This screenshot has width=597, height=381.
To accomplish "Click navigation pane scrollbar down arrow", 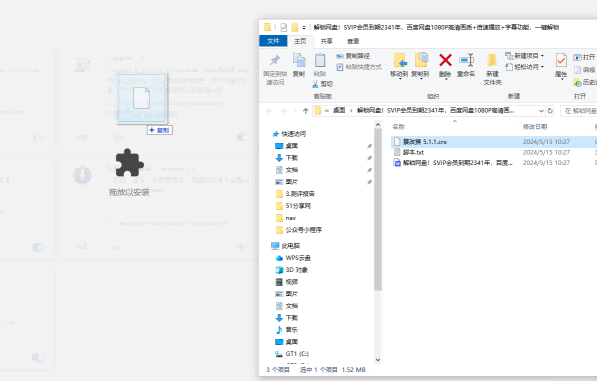I will [378, 360].
